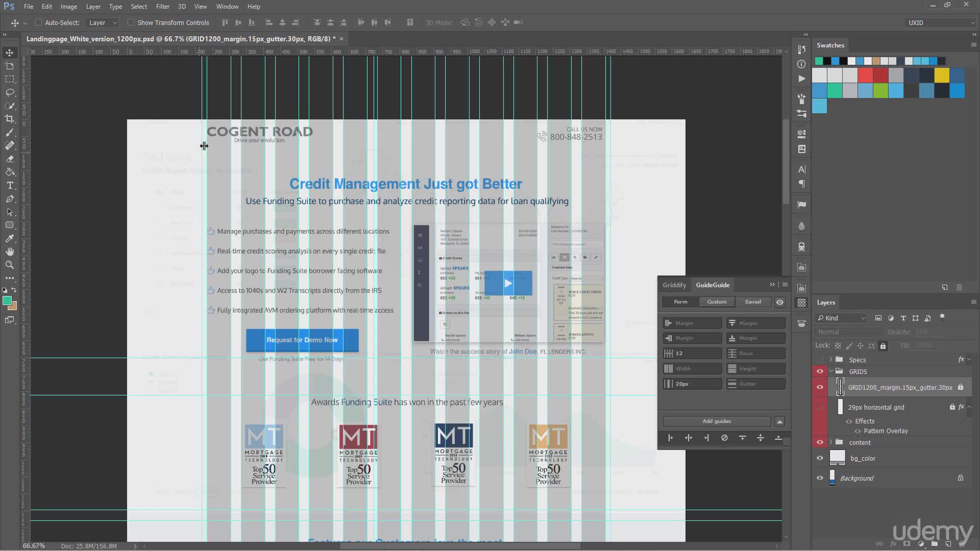Pick the yellow swatch in Swatches panel
980x551 pixels.
[x=942, y=75]
